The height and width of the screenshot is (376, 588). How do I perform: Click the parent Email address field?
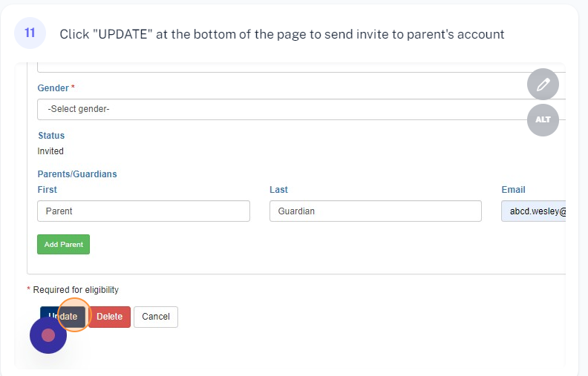533,211
